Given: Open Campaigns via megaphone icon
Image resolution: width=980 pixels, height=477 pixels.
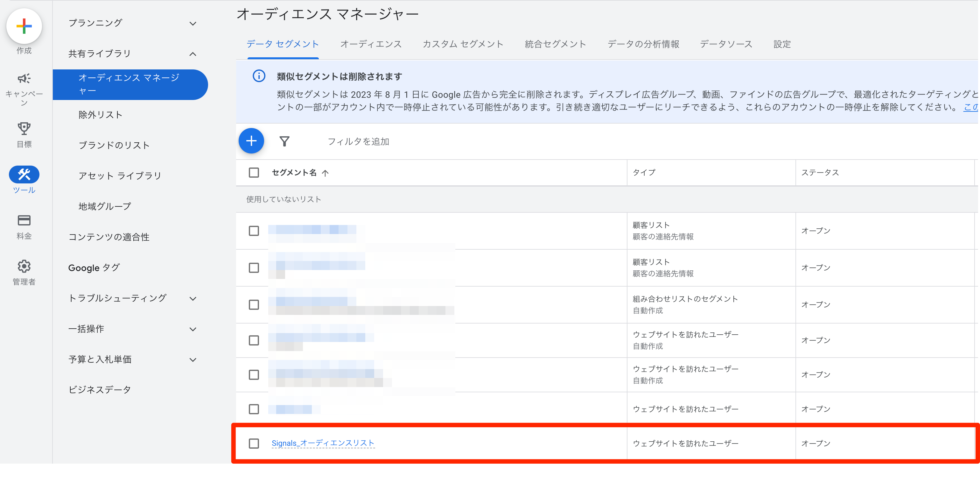Looking at the screenshot, I should point(24,78).
